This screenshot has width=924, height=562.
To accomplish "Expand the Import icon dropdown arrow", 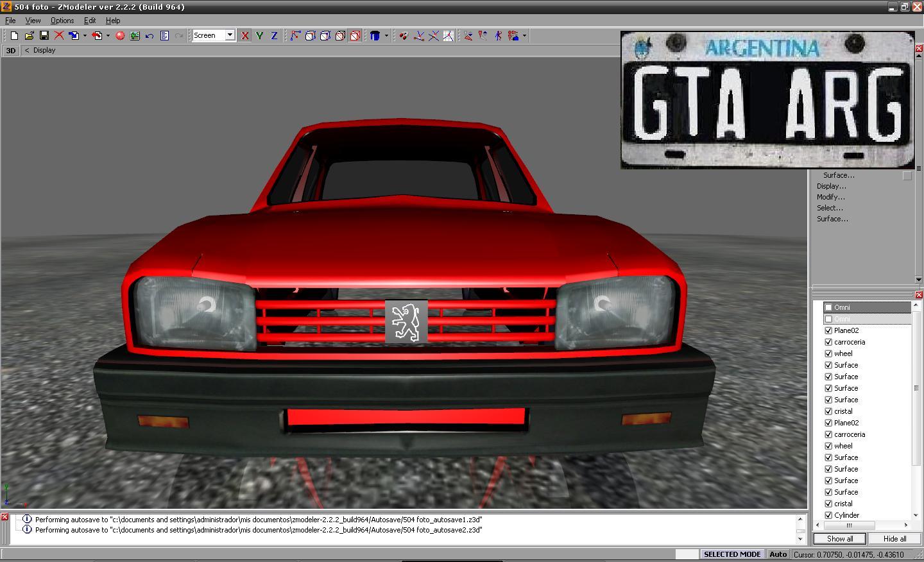I will coord(85,36).
